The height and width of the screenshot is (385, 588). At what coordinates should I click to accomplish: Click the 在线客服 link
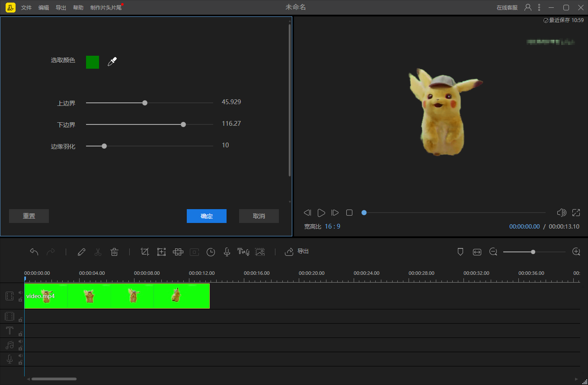point(507,8)
